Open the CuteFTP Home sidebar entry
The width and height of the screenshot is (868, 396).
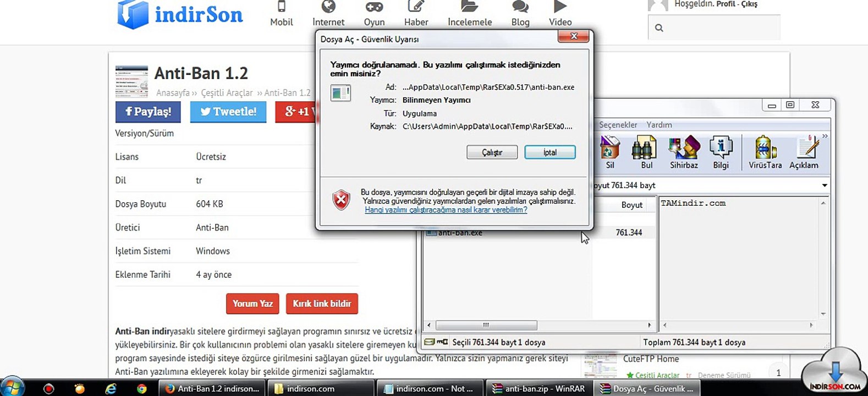pyautogui.click(x=651, y=359)
